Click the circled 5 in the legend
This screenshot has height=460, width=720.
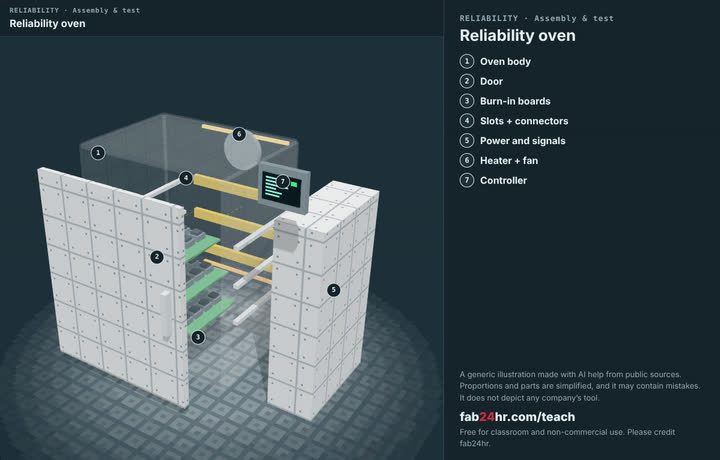pos(467,140)
